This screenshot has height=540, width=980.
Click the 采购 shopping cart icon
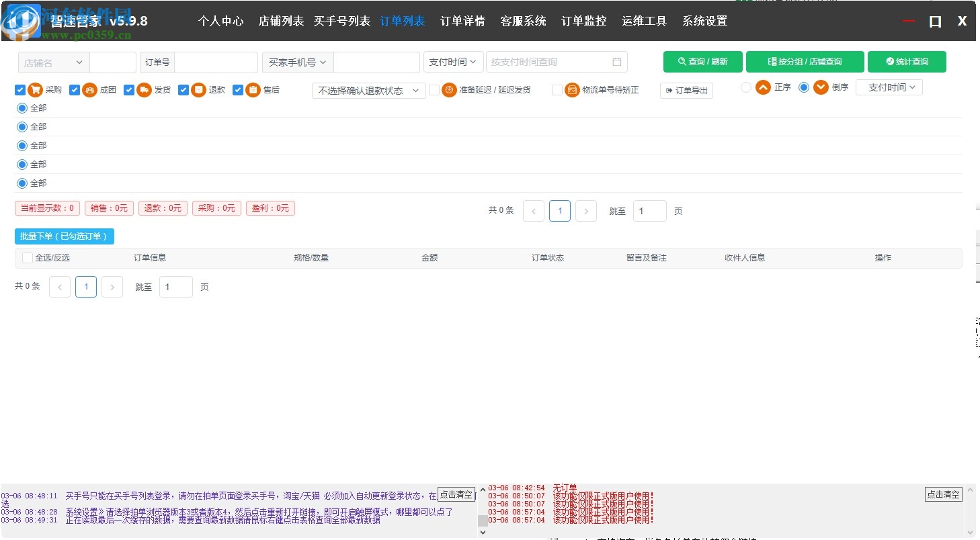(34, 89)
